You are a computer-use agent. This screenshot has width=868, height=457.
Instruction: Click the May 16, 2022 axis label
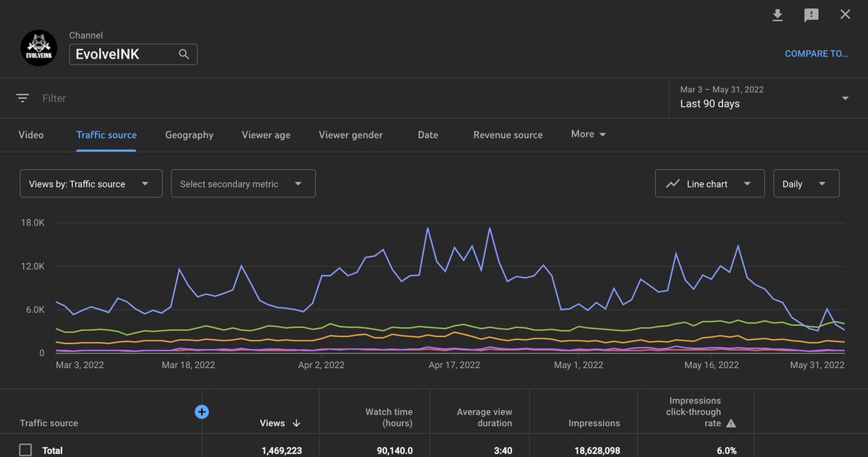(x=712, y=365)
